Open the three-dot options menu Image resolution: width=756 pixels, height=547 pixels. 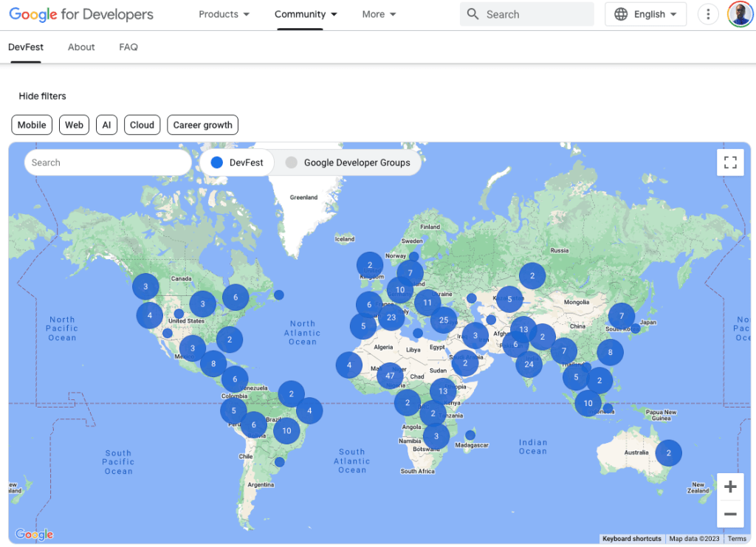pyautogui.click(x=708, y=15)
